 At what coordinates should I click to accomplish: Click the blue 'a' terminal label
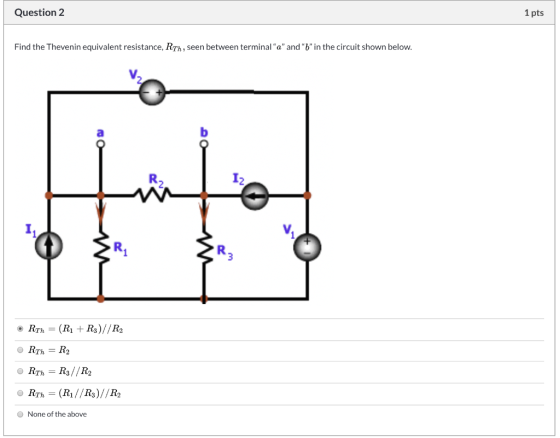pos(100,133)
